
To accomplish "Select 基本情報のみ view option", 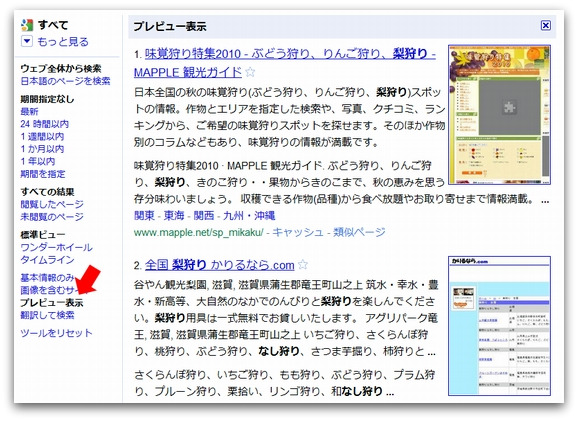I will coord(48,278).
